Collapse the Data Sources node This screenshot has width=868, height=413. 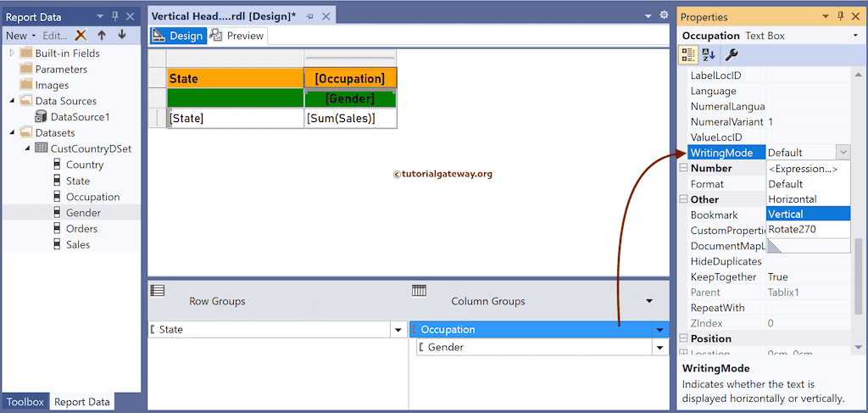[x=12, y=101]
